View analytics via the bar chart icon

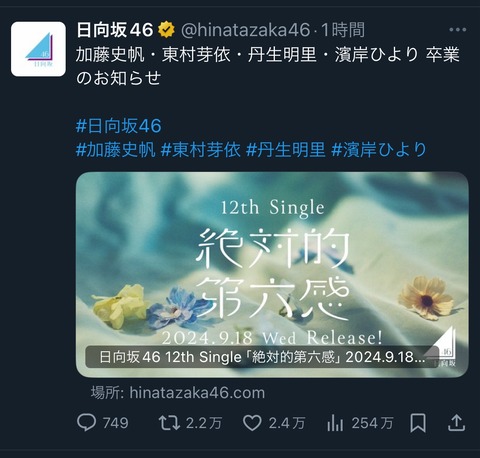[335, 423]
